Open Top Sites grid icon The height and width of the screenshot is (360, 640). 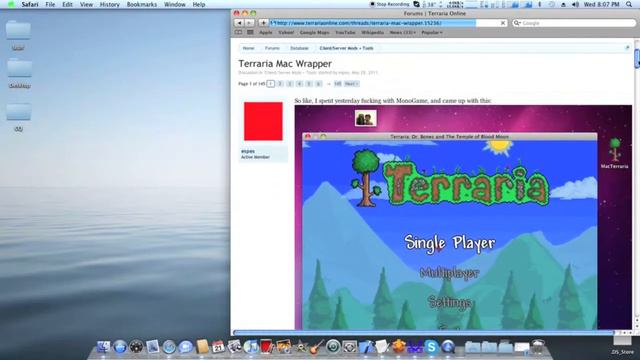click(x=250, y=32)
